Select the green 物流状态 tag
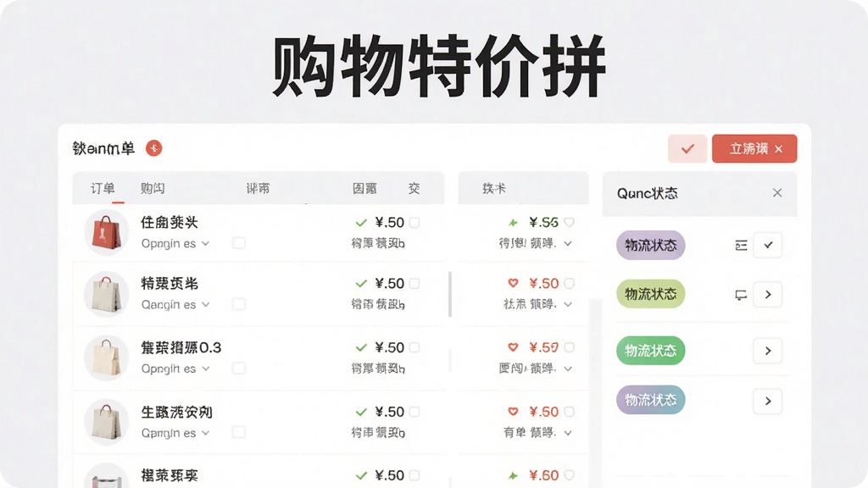The height and width of the screenshot is (488, 868). click(x=650, y=350)
